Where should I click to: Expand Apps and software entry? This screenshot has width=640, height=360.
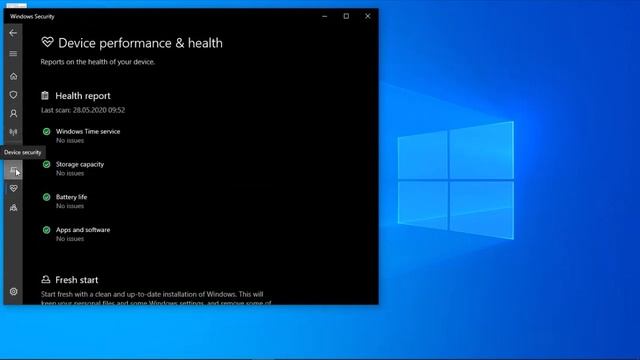[83, 230]
